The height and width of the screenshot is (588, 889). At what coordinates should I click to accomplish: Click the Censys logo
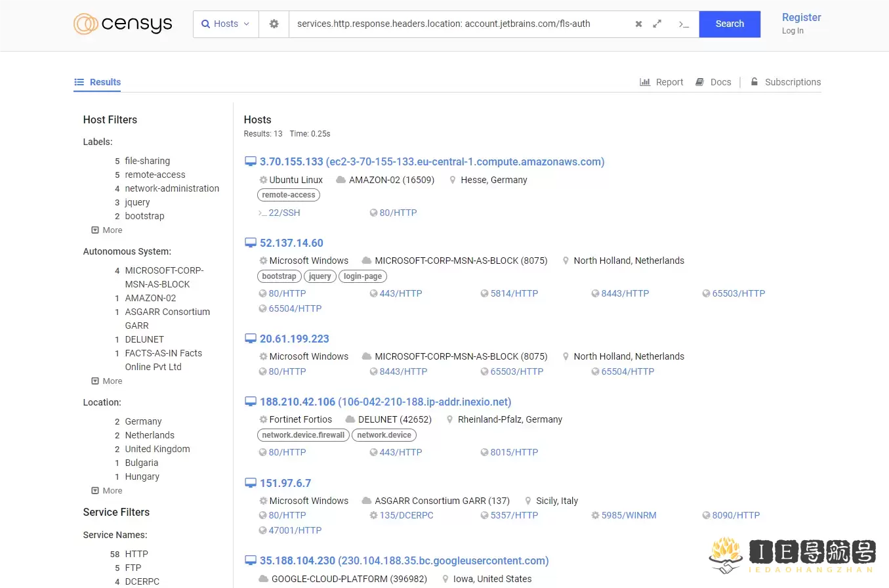(123, 24)
